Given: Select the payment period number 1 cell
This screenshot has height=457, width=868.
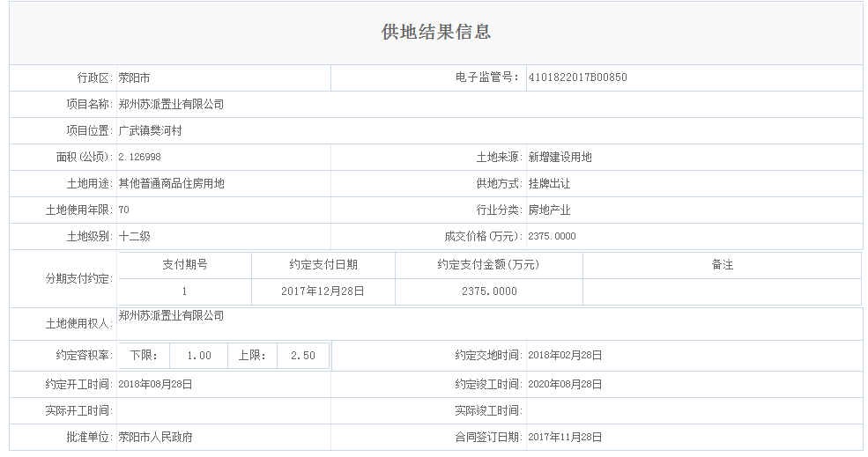Looking at the screenshot, I should click(184, 291).
